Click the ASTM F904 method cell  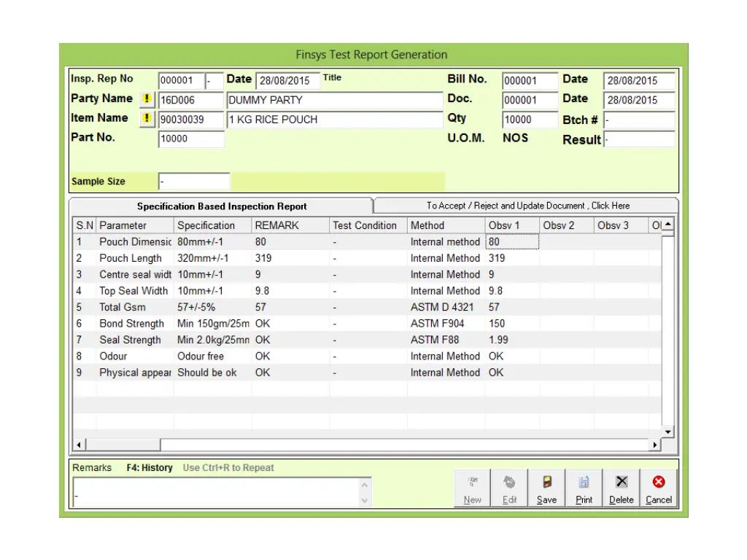(446, 324)
